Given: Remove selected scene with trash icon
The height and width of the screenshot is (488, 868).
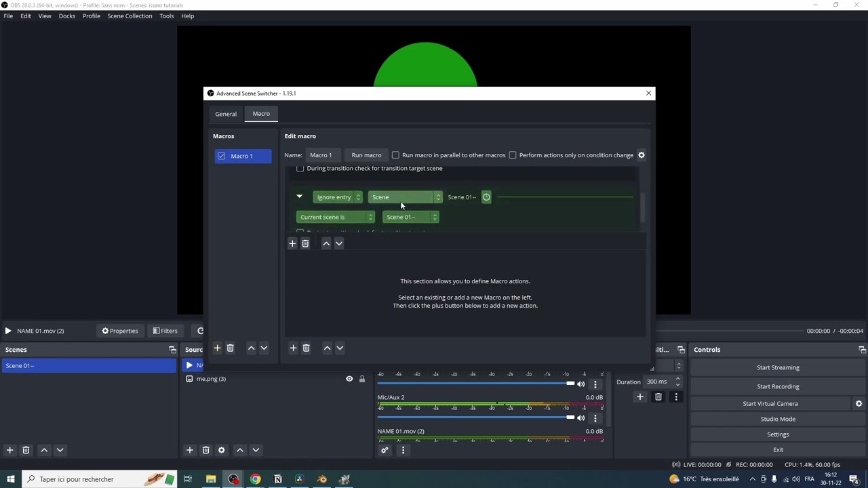Looking at the screenshot, I should coord(26,450).
